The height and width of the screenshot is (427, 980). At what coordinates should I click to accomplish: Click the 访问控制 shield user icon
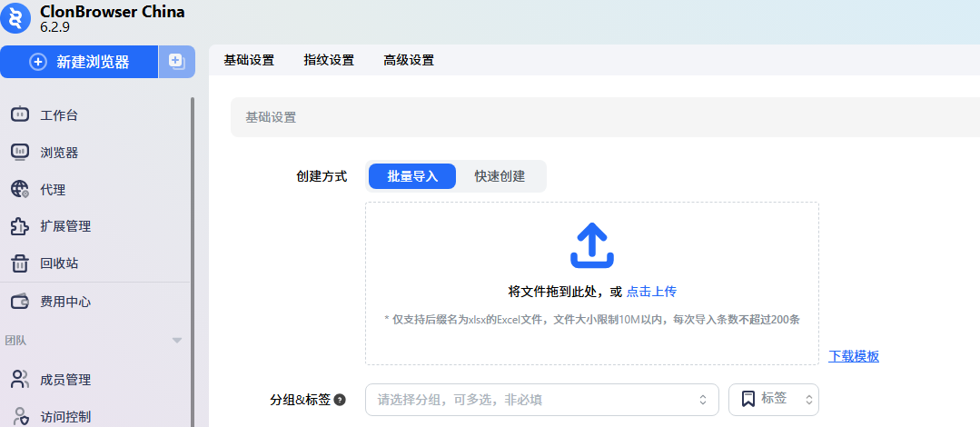pos(21,416)
